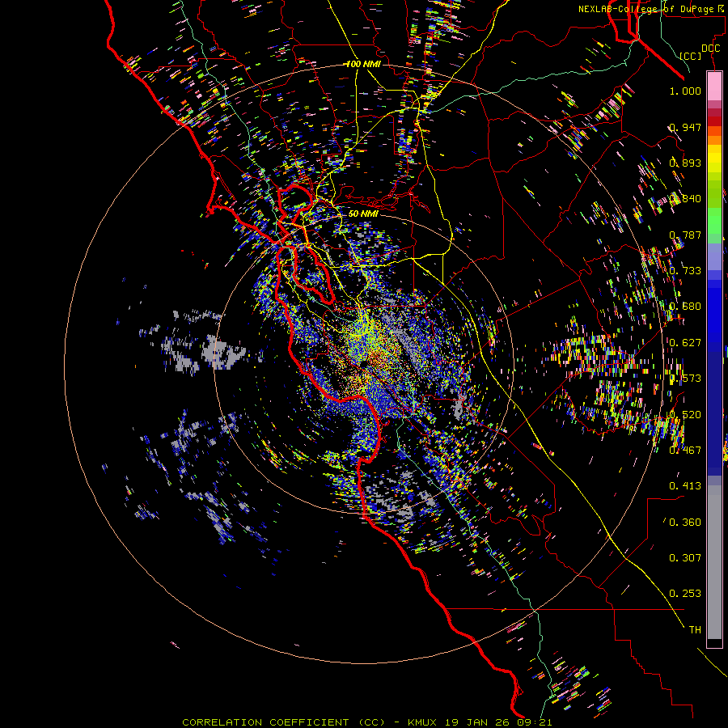Click the 0.413 color scale value
The height and width of the screenshot is (728, 728).
point(685,486)
